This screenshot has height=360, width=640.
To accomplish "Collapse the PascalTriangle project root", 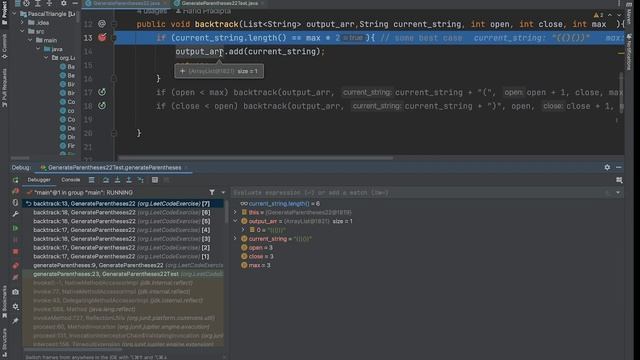I will pos(15,14).
